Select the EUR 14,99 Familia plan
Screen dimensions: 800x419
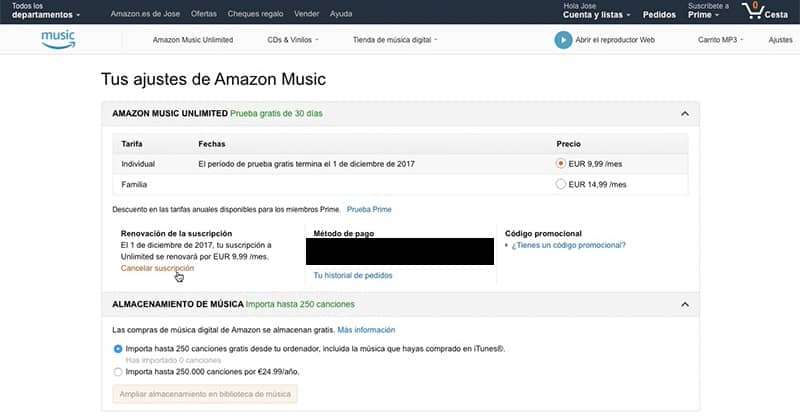[560, 184]
